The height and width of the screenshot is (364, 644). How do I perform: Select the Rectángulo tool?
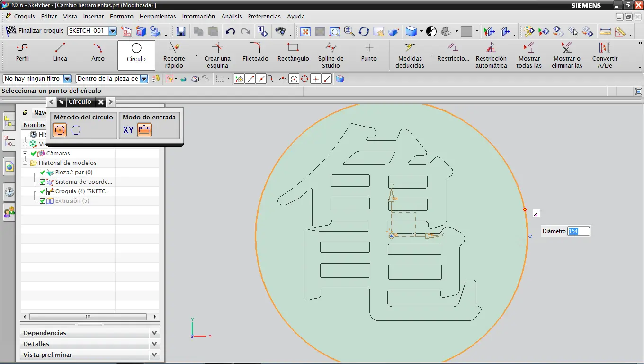coord(293,52)
